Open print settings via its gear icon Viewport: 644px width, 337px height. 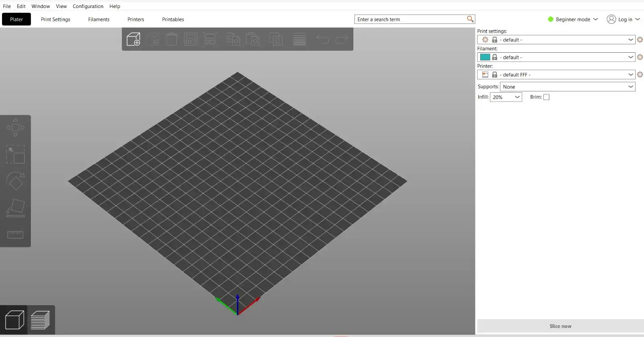point(640,40)
